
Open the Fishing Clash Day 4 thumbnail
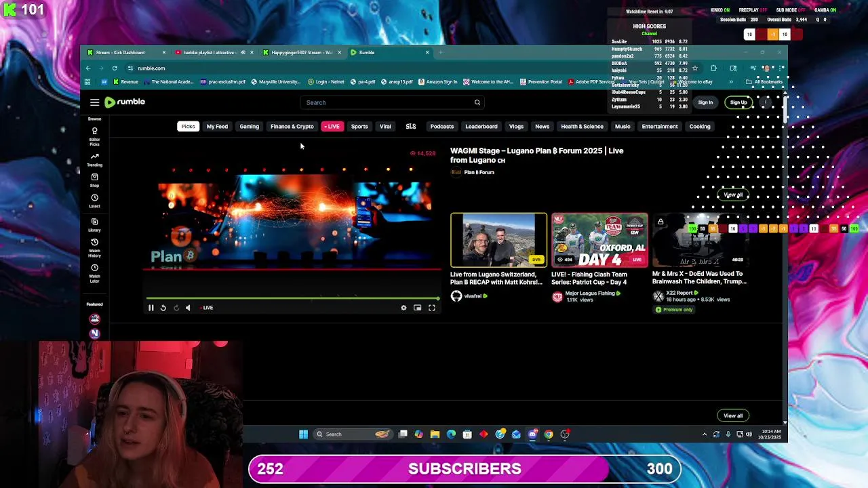coord(599,240)
